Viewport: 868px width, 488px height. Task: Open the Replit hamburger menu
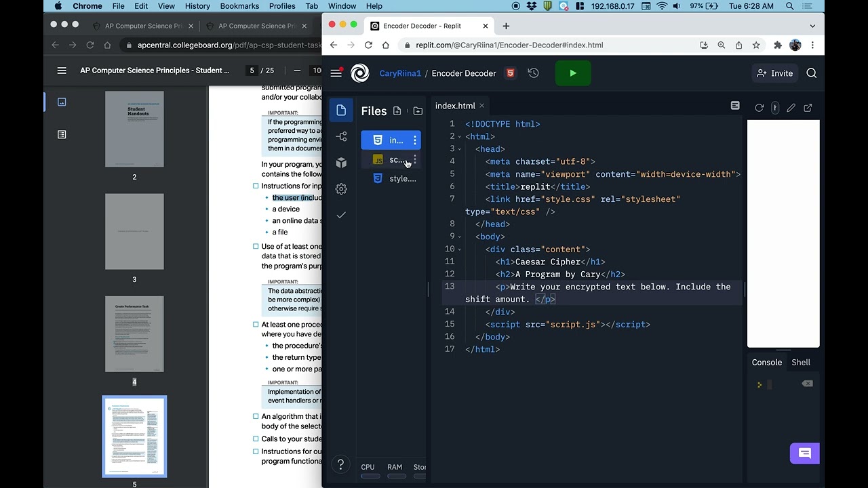point(336,73)
